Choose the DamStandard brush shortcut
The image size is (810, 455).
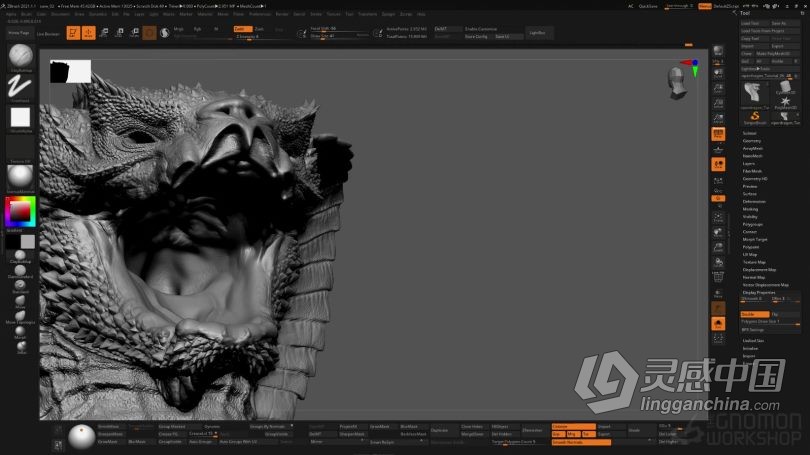pos(20,270)
